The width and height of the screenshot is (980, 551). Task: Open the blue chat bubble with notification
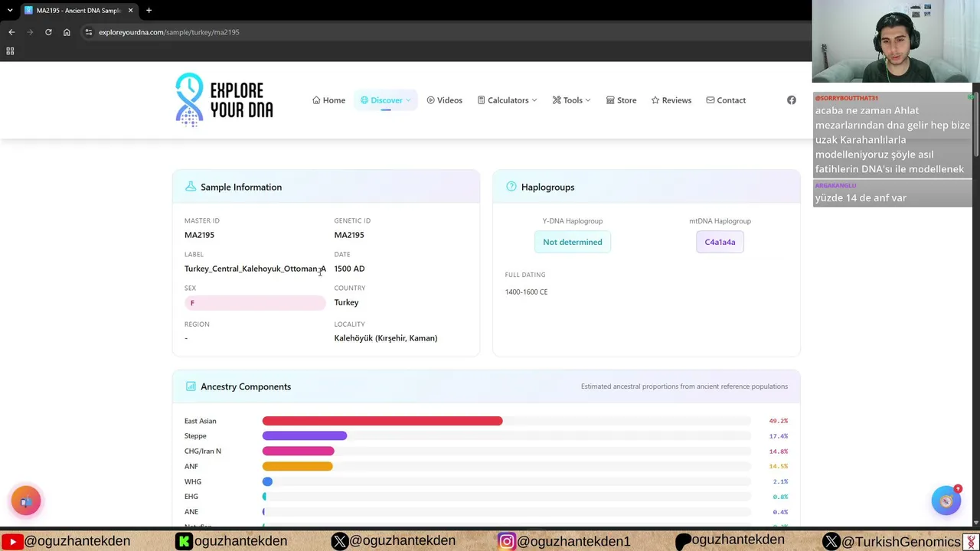click(x=946, y=501)
